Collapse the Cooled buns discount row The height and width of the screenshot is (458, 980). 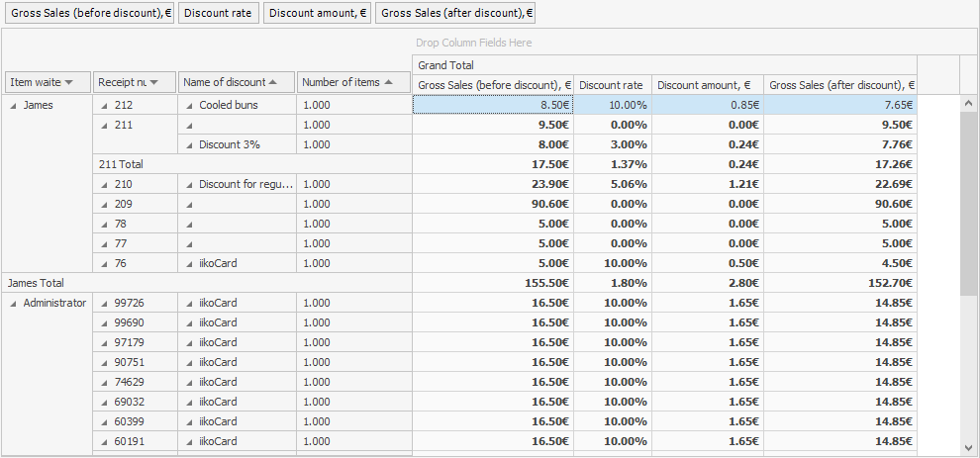188,105
